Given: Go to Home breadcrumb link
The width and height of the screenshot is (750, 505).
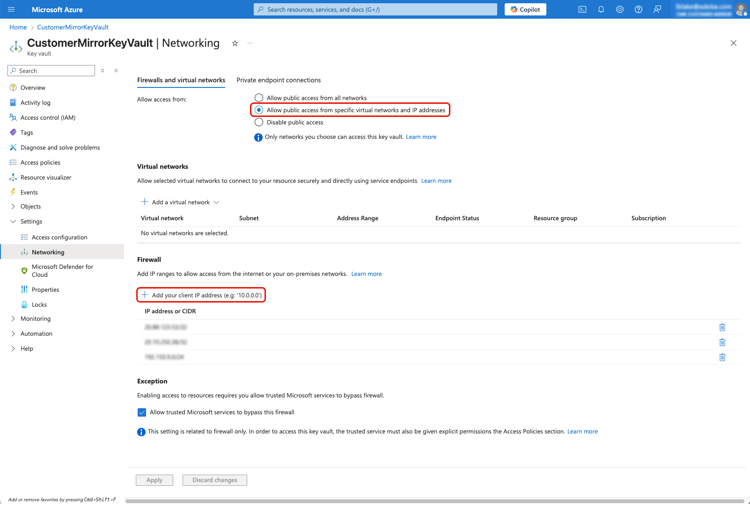Looking at the screenshot, I should pos(18,27).
